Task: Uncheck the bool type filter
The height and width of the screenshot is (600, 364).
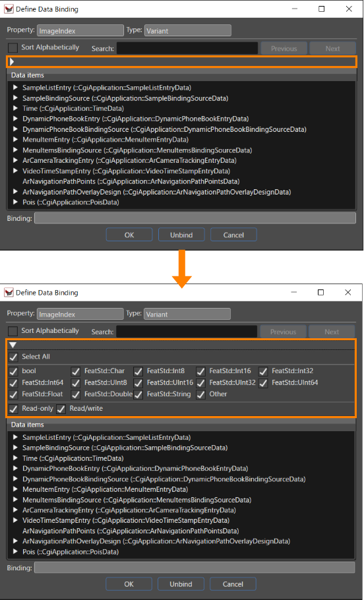Action: (x=13, y=371)
